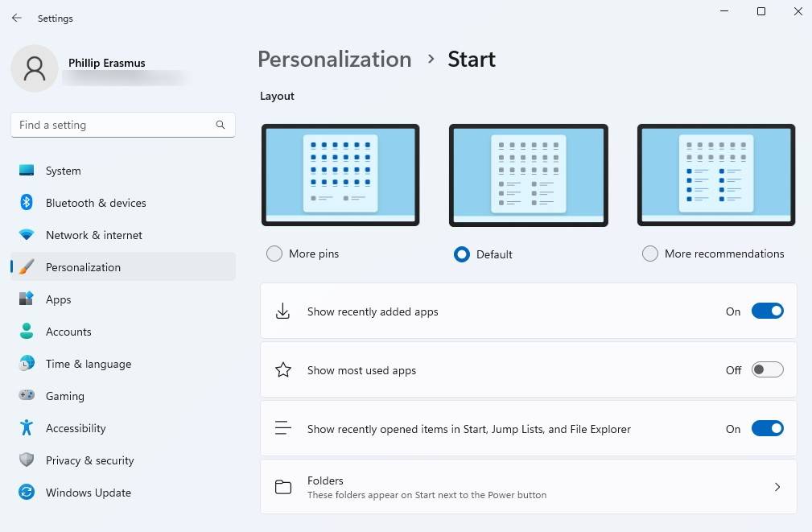The height and width of the screenshot is (532, 812).
Task: Click the Bluetooth icon in sidebar
Action: point(27,203)
